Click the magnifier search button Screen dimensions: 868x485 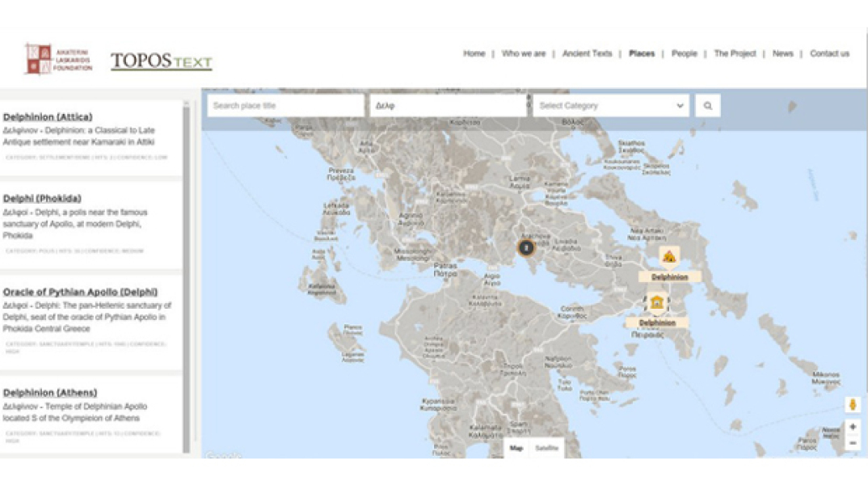coord(707,106)
